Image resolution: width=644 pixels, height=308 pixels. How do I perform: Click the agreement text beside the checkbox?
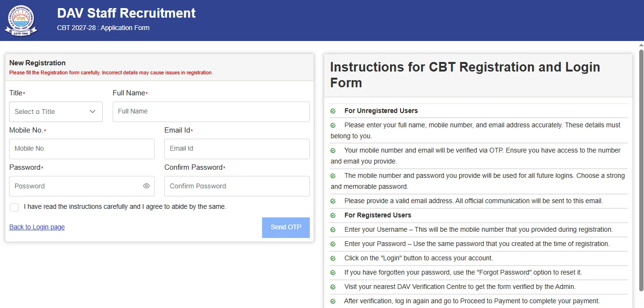(x=125, y=207)
